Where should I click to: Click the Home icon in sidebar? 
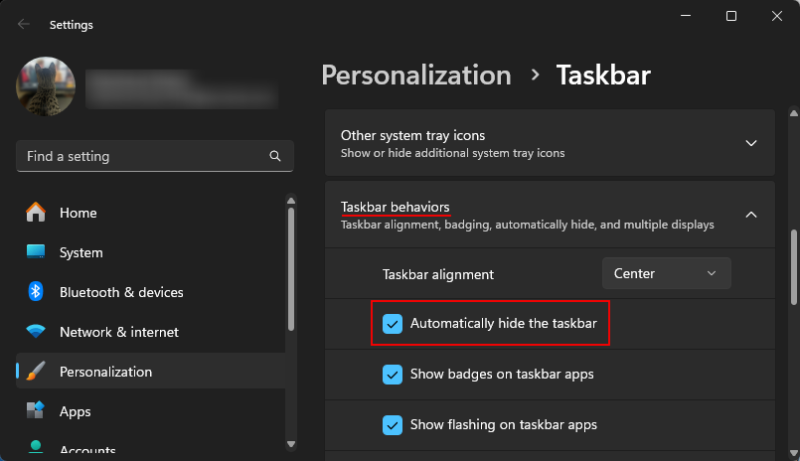(x=36, y=212)
